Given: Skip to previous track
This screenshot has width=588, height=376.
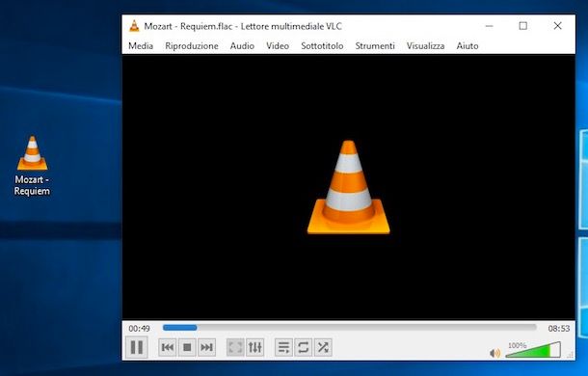Looking at the screenshot, I should coord(168,347).
